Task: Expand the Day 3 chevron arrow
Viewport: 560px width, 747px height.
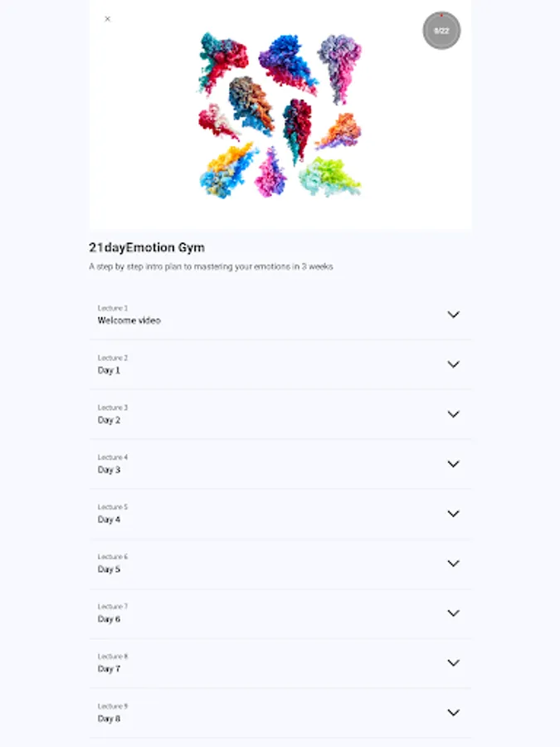Action: (x=453, y=464)
